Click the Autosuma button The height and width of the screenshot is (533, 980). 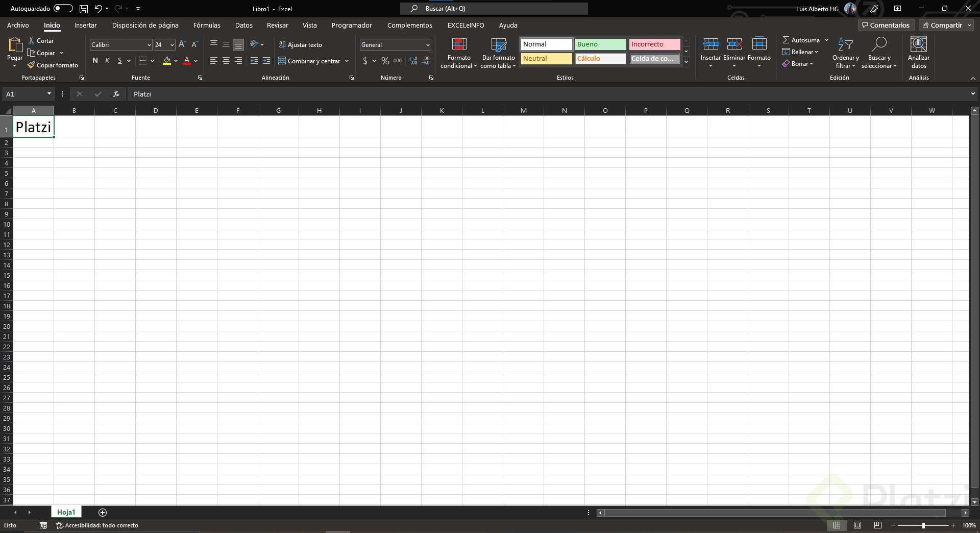801,40
